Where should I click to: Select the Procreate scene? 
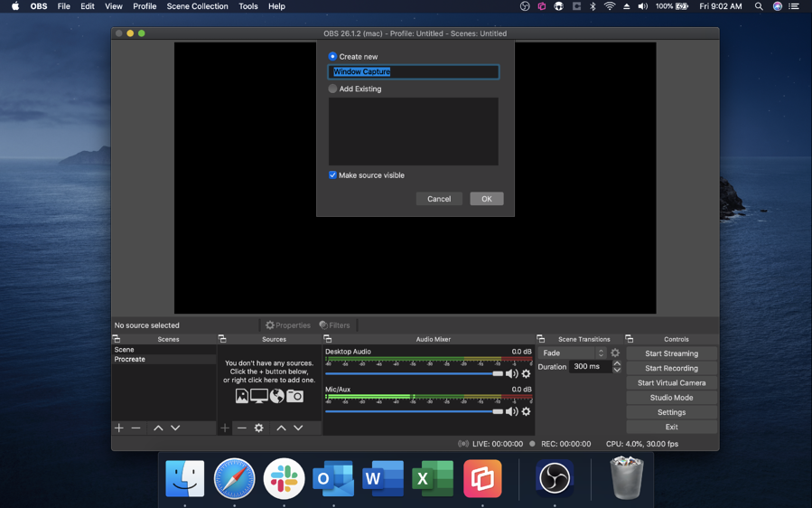(164, 359)
